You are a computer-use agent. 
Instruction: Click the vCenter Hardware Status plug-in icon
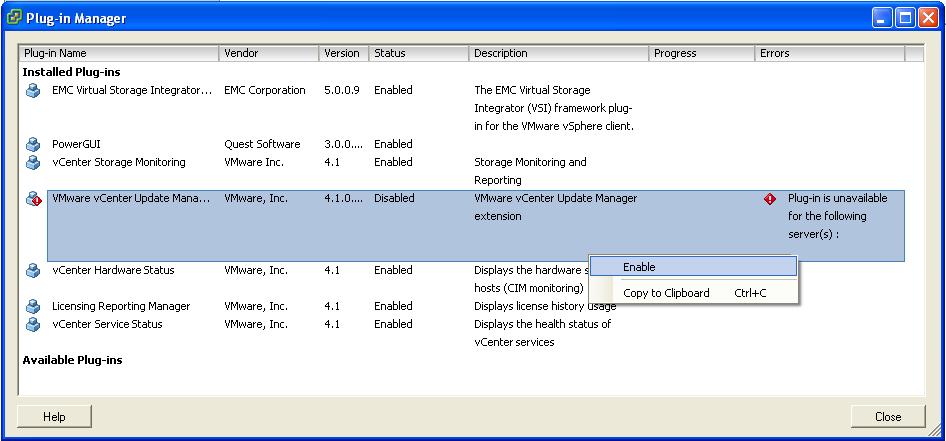pos(33,270)
